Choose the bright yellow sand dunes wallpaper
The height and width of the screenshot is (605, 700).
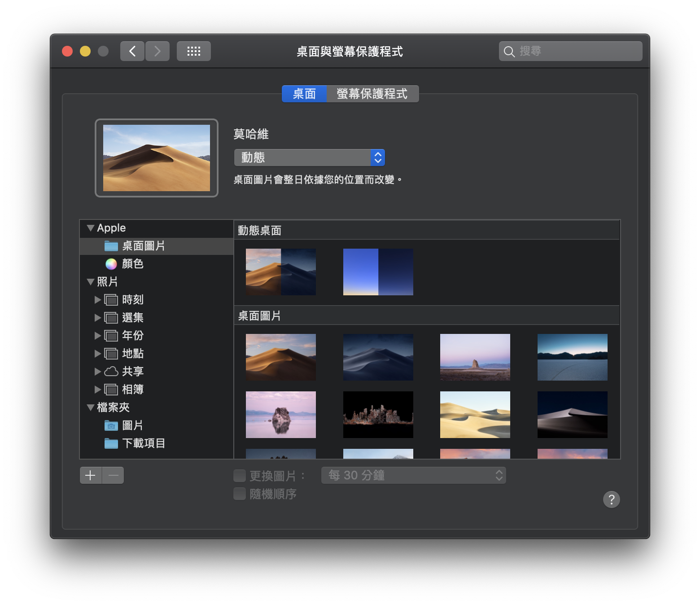click(x=475, y=415)
